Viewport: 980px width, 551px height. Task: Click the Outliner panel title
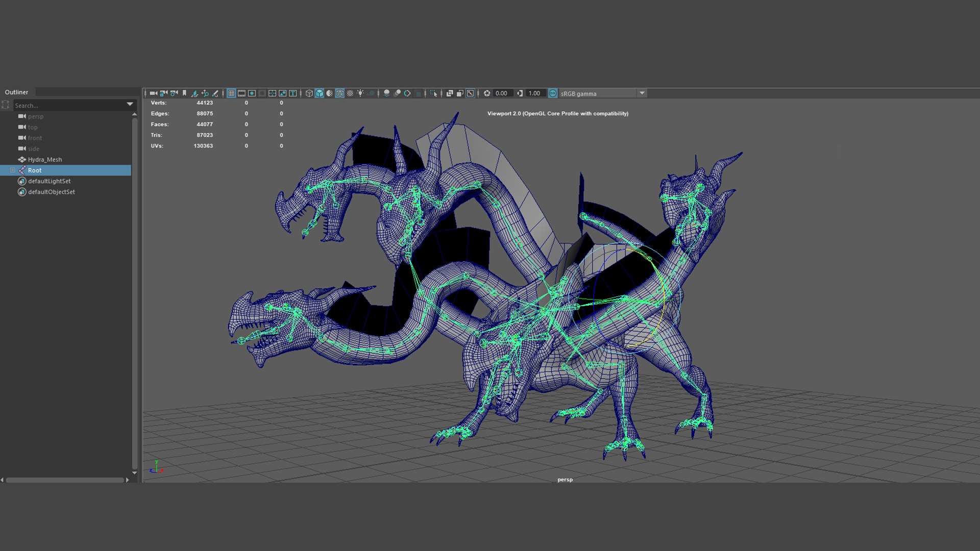pos(16,92)
